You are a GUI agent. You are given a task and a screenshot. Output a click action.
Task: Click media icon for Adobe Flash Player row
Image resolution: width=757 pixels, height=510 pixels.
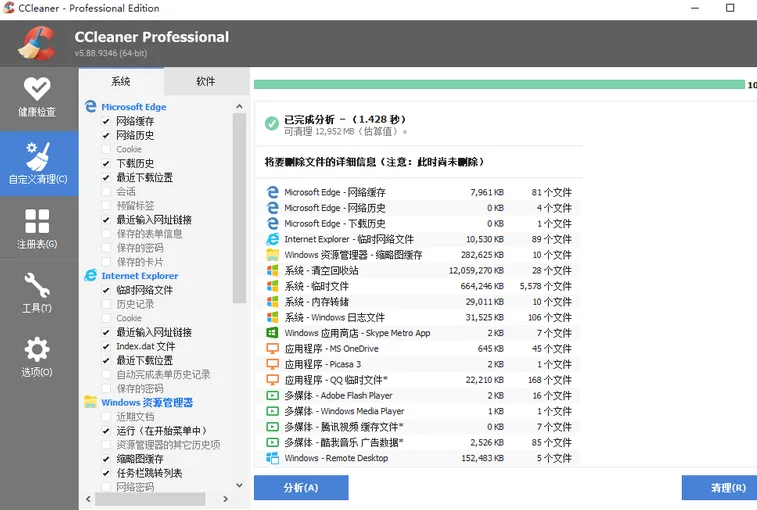point(272,396)
